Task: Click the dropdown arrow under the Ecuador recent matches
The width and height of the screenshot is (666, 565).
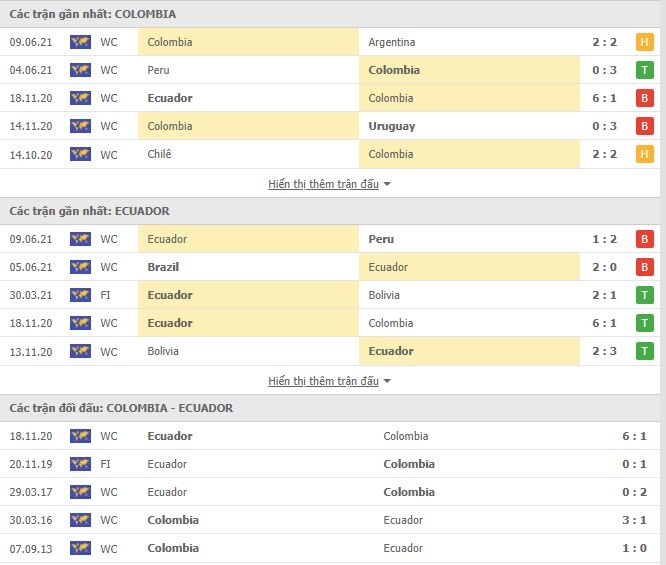Action: (387, 381)
